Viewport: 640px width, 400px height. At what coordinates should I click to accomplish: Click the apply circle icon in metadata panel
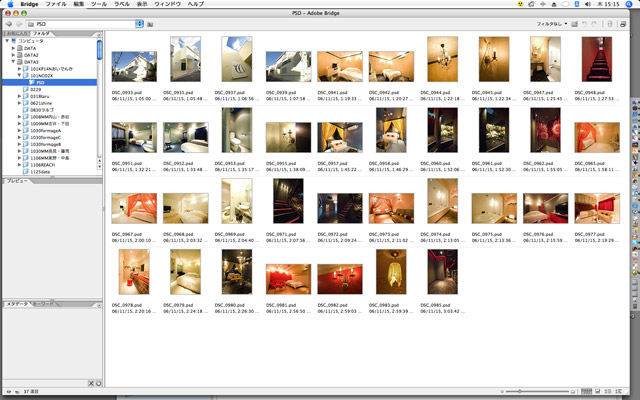click(x=98, y=383)
